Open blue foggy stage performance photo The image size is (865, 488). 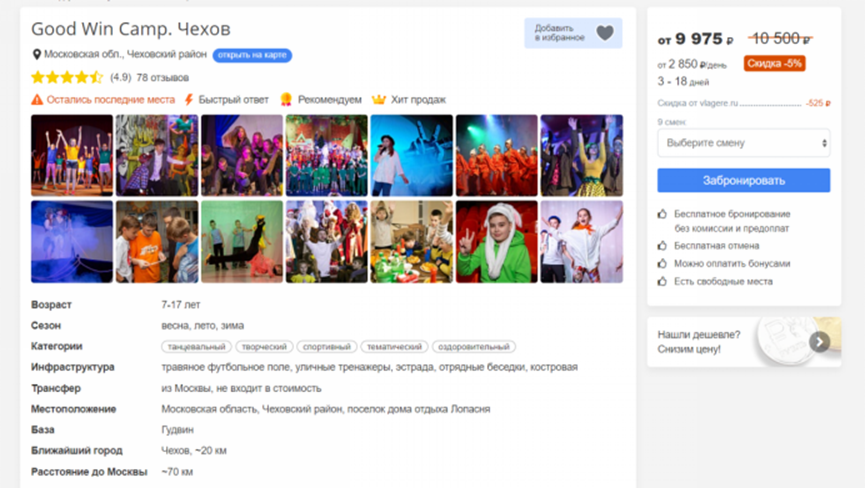(72, 242)
